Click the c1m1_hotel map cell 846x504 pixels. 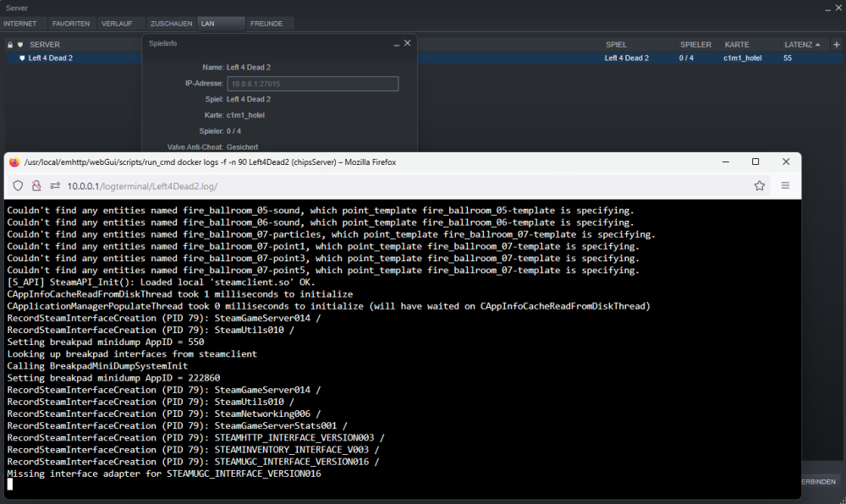tap(743, 58)
